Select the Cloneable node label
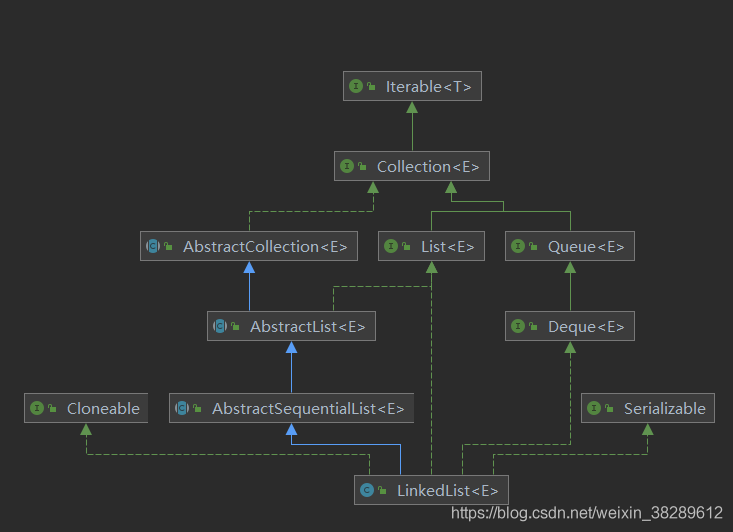This screenshot has height=532, width=733. (x=103, y=409)
